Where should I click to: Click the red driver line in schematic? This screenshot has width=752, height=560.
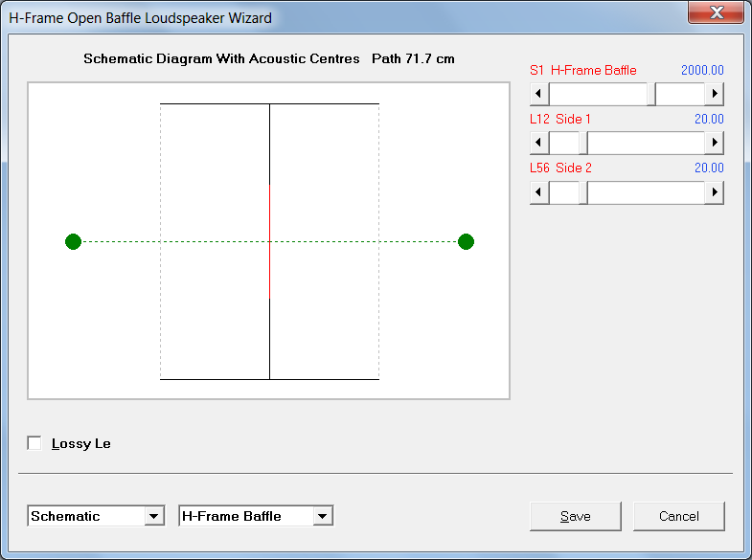pos(269,241)
